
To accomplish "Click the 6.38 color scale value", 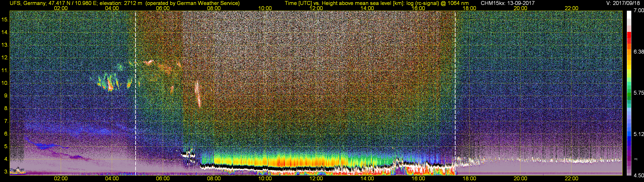I will click(x=638, y=52).
